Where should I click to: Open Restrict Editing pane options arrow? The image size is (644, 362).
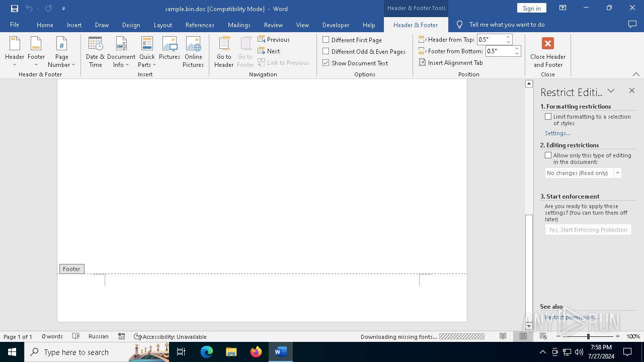click(x=611, y=91)
